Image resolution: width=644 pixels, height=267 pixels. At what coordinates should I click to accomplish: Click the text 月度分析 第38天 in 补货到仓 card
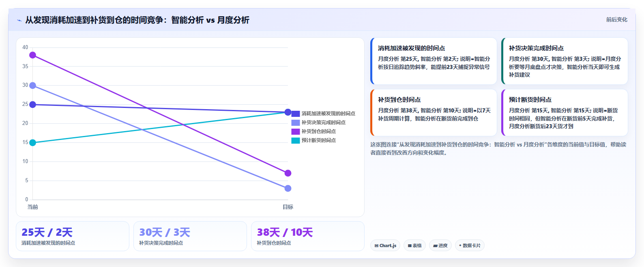[x=398, y=110]
